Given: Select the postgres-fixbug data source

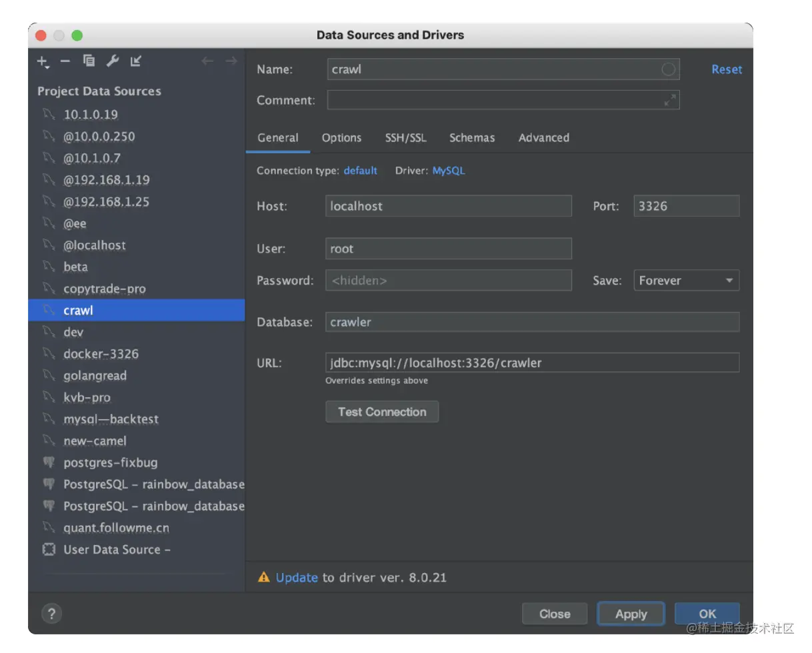Looking at the screenshot, I should 110,462.
